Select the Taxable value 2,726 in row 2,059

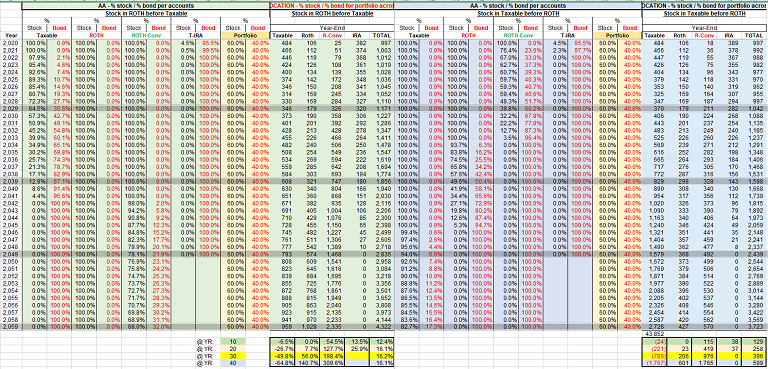tap(654, 326)
